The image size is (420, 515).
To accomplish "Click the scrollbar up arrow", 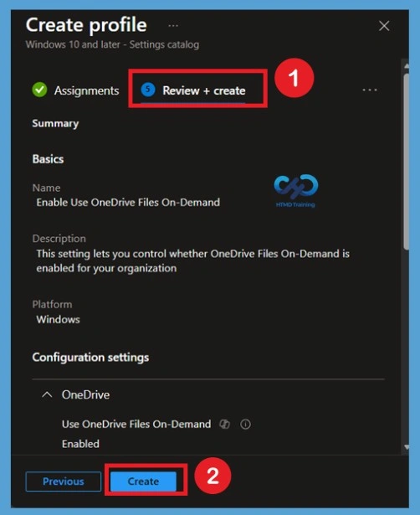I will pyautogui.click(x=407, y=66).
